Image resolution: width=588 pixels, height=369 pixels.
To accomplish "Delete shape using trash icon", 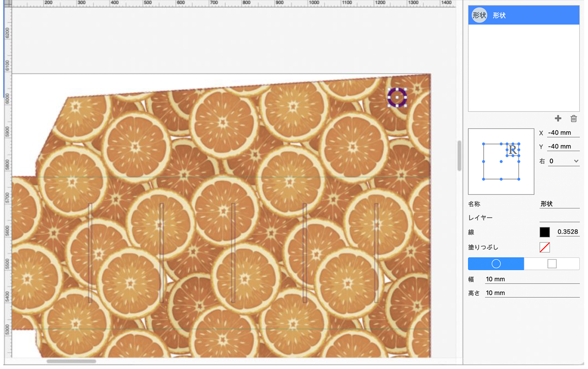I will point(573,119).
